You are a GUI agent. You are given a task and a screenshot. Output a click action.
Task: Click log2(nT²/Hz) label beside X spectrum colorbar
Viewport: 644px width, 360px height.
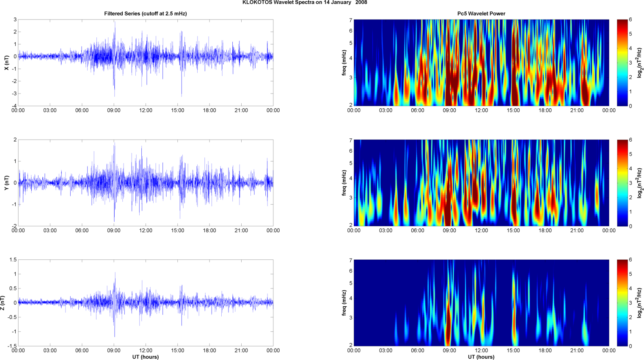click(x=640, y=63)
